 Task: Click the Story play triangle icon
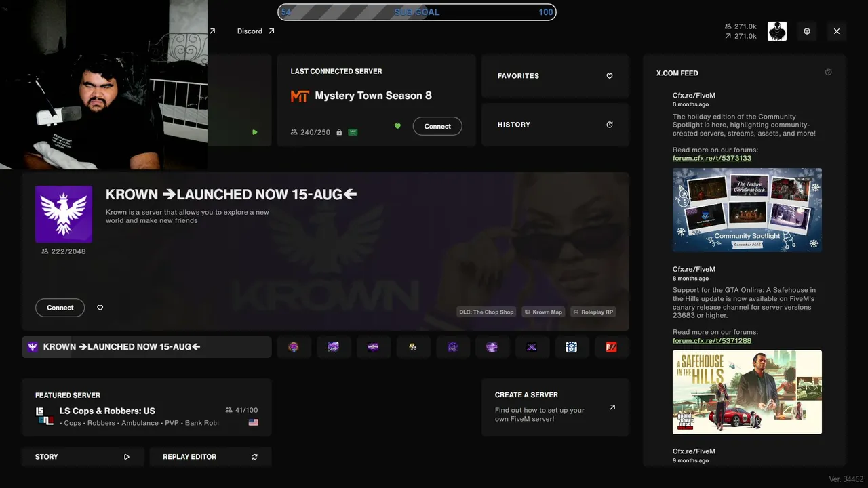pos(127,457)
